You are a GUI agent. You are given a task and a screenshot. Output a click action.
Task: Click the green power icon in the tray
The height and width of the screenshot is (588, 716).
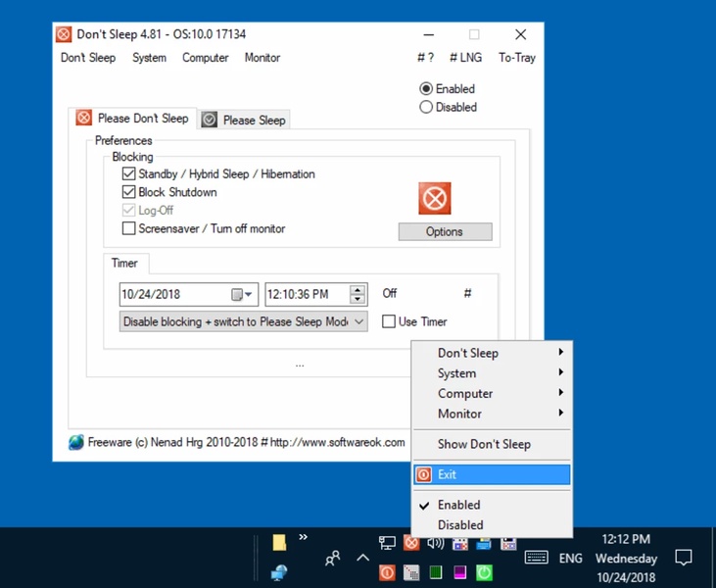click(x=484, y=571)
